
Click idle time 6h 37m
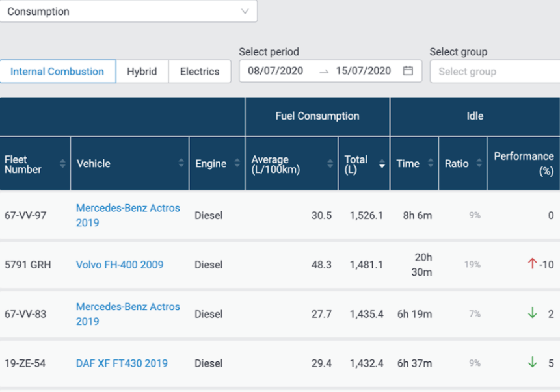[415, 363]
